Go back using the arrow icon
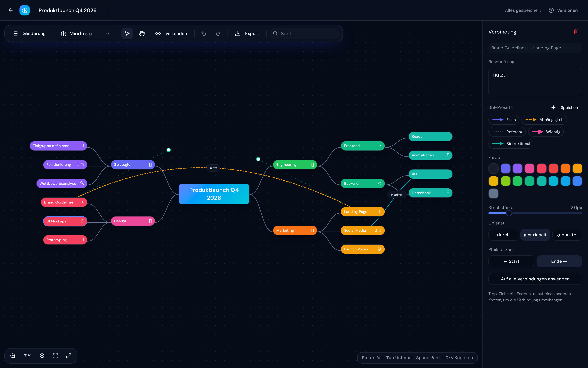588x368 pixels. click(10, 10)
